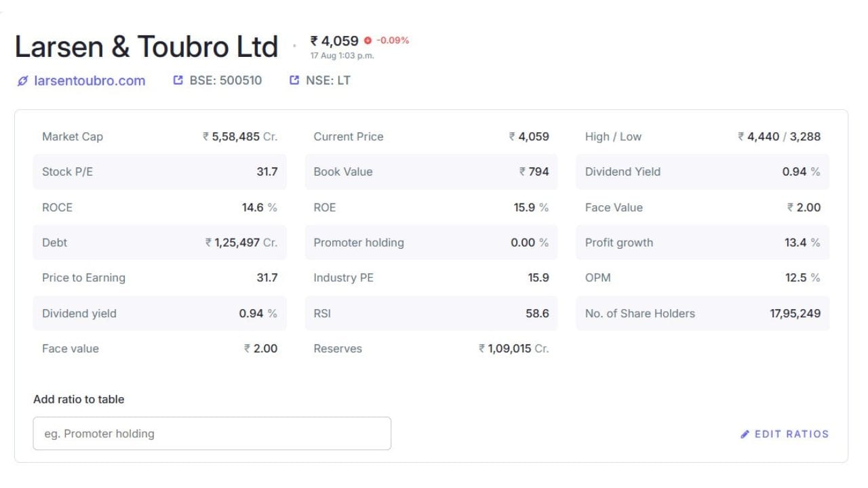Select the share holders count 17,95,249

[795, 314]
